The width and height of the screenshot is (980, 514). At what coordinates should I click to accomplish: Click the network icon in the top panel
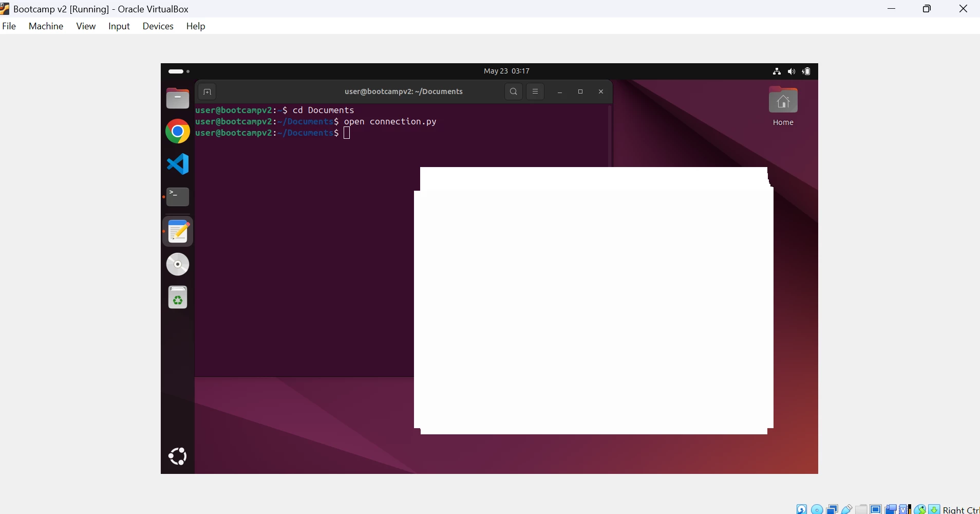click(x=777, y=71)
